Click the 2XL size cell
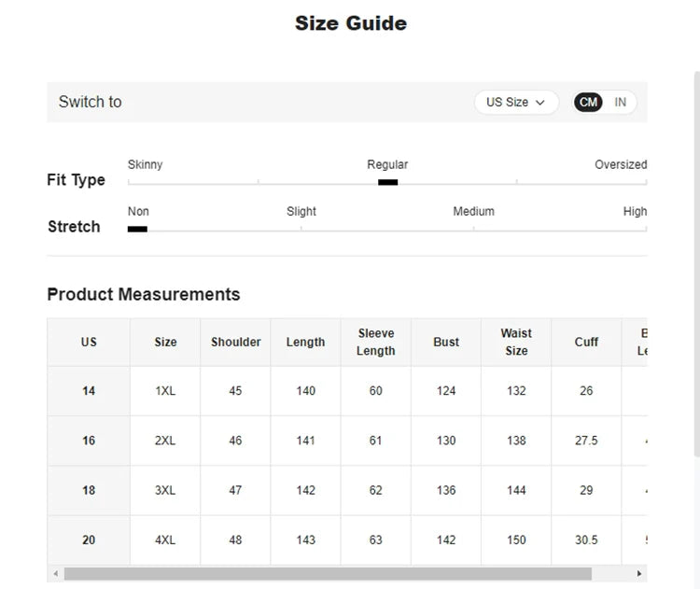 point(165,441)
